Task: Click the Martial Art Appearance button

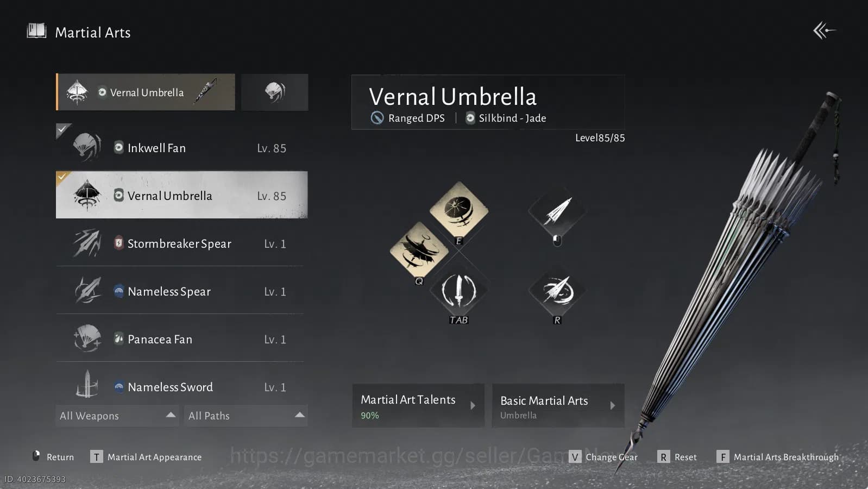Action: (x=146, y=457)
